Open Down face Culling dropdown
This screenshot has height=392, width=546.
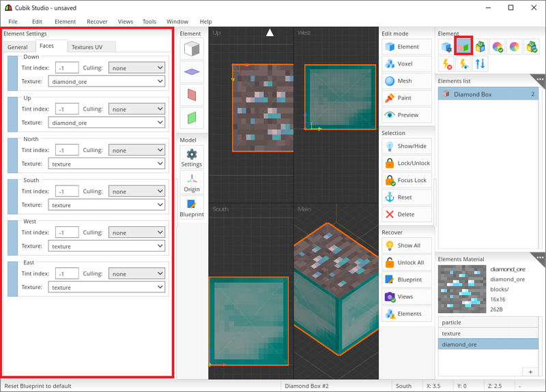pos(137,67)
